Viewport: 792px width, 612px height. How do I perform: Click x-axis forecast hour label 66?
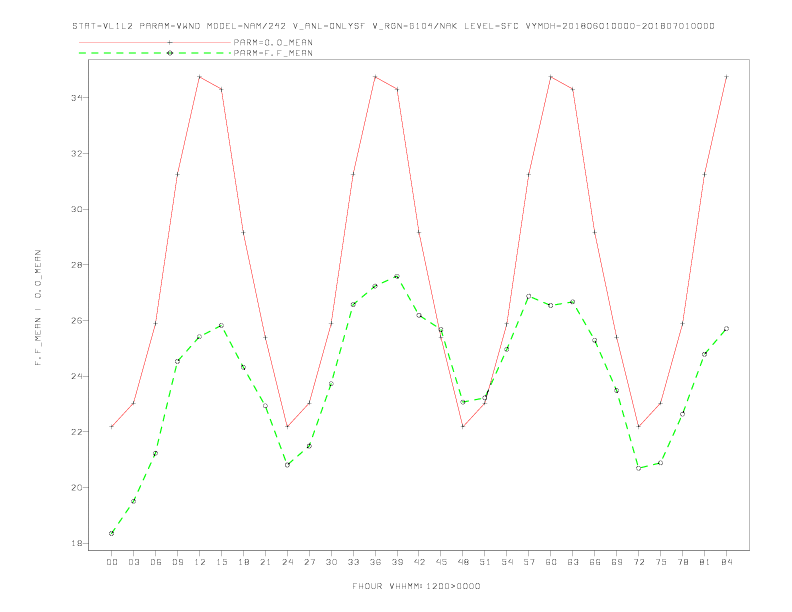[595, 562]
